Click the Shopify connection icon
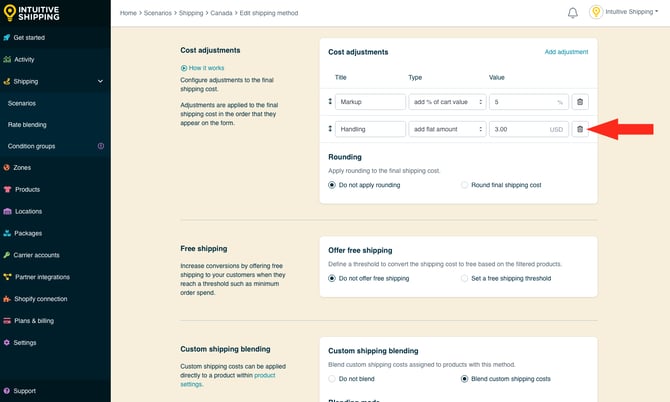The image size is (670, 402). click(x=7, y=299)
